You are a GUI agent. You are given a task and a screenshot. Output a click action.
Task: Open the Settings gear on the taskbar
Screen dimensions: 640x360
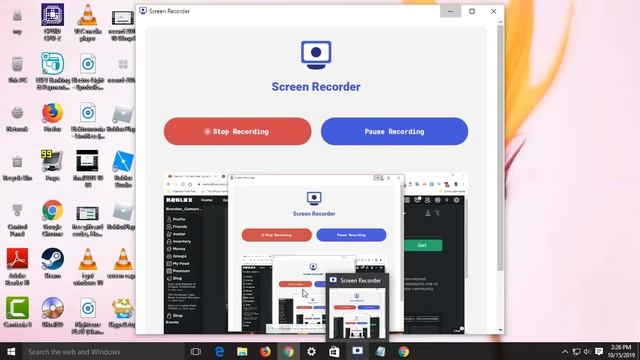[311, 351]
